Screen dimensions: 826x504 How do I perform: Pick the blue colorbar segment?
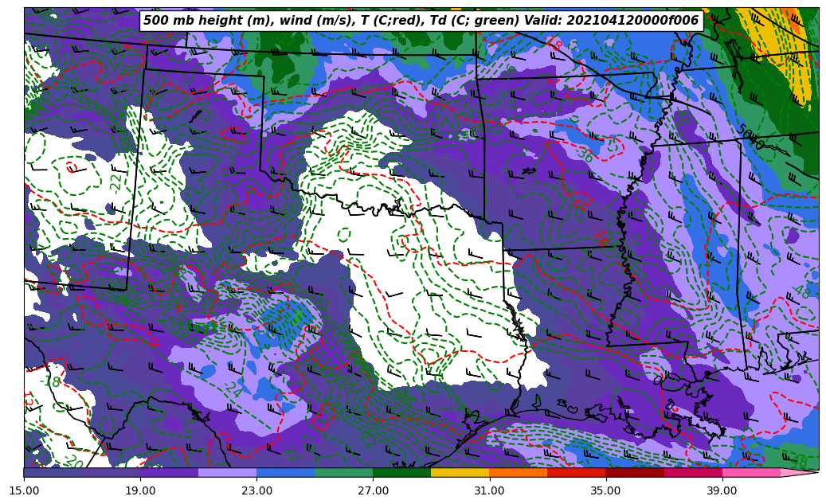(x=285, y=473)
